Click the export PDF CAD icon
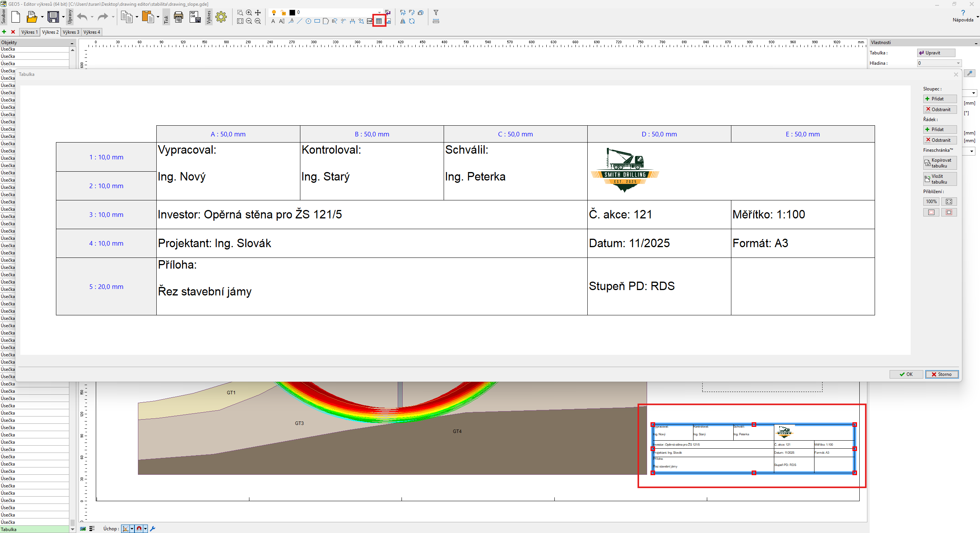This screenshot has width=980, height=533. tap(195, 17)
